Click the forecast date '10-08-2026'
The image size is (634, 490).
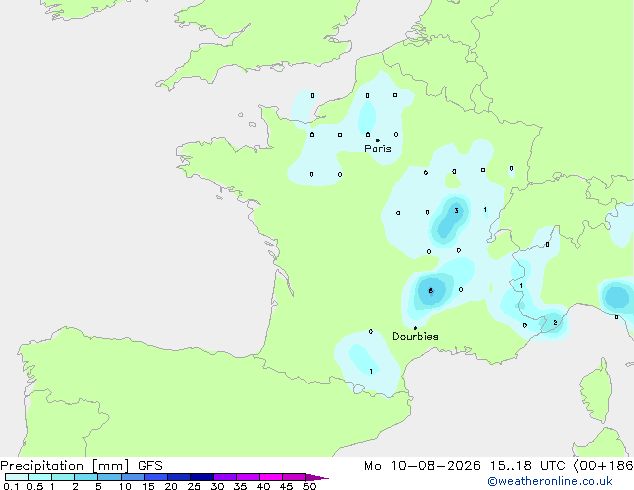click(x=435, y=466)
